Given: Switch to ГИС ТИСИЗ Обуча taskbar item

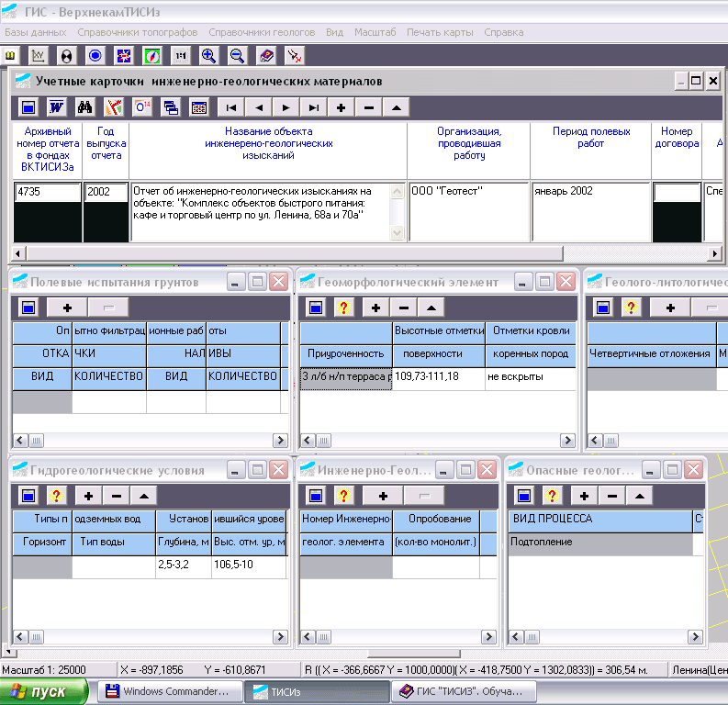Looking at the screenshot, I should pos(464,691).
